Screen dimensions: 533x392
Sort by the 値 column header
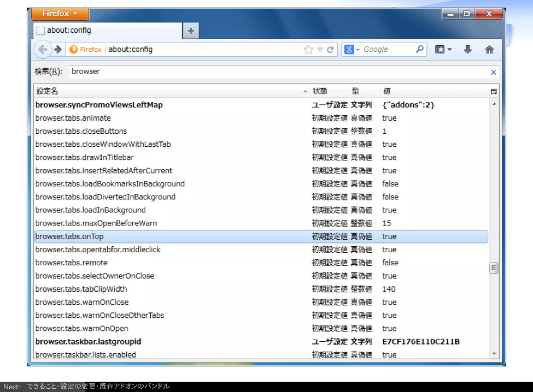[435, 91]
